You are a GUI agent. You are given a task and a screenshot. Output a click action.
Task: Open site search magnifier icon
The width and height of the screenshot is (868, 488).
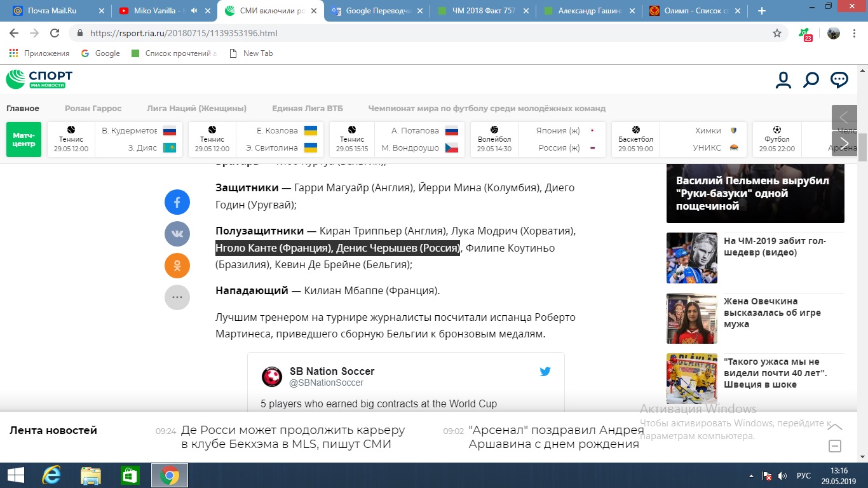coord(811,80)
